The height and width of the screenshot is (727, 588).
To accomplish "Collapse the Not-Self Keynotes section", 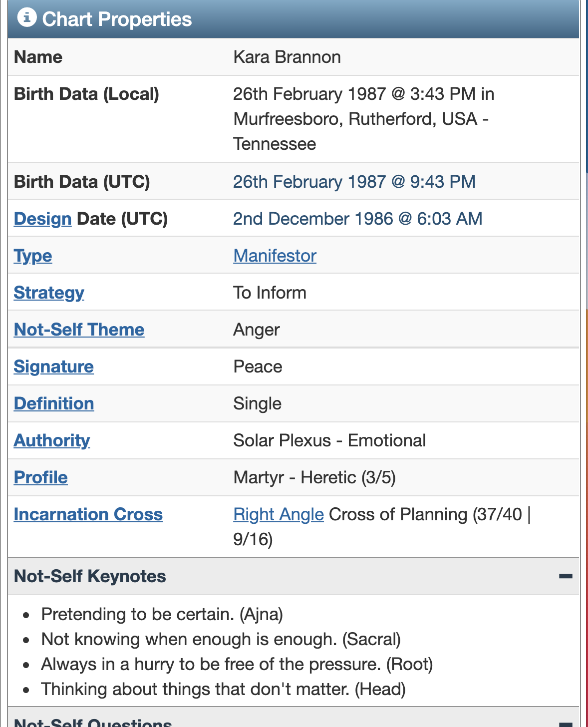I will (566, 576).
